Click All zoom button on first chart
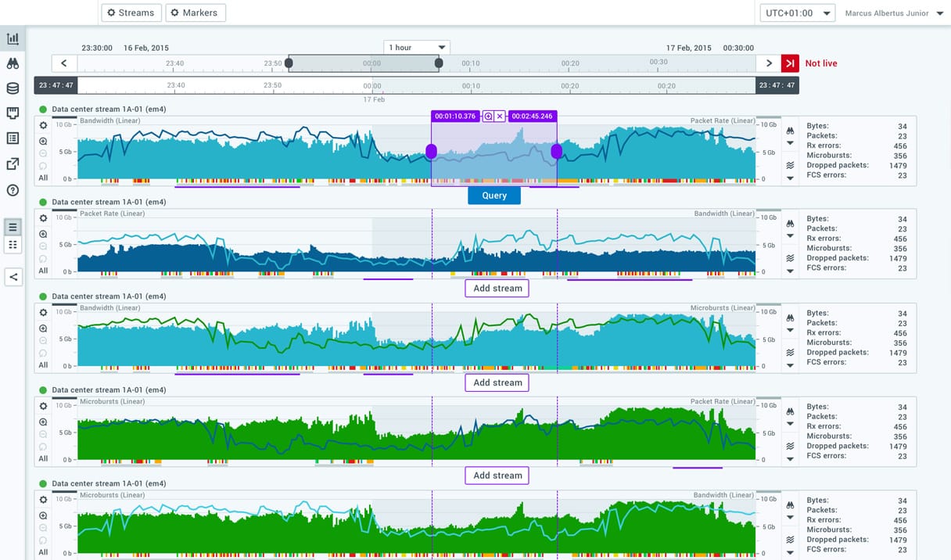The height and width of the screenshot is (560, 951). point(43,178)
